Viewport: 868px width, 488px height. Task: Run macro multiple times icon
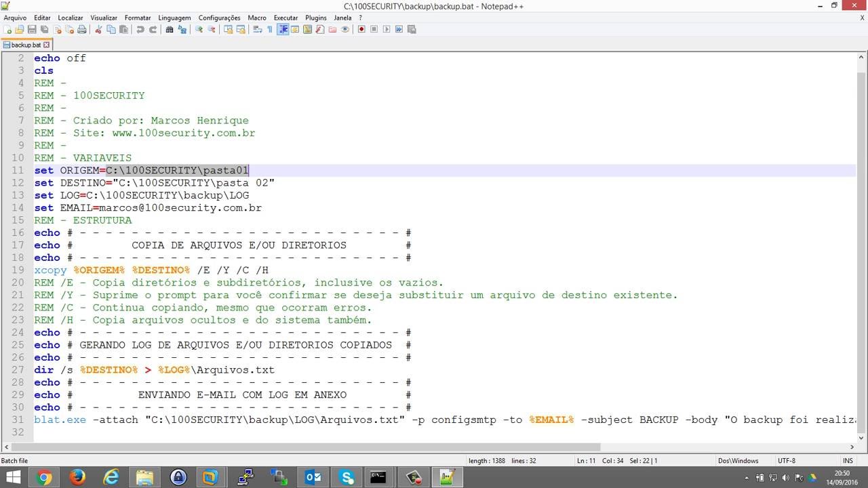399,30
